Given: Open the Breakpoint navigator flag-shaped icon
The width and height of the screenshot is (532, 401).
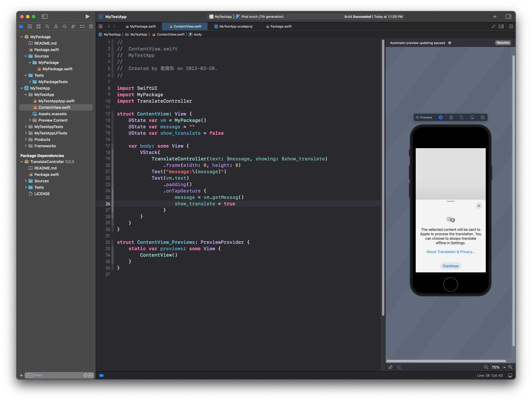Looking at the screenshot, I should click(x=82, y=26).
